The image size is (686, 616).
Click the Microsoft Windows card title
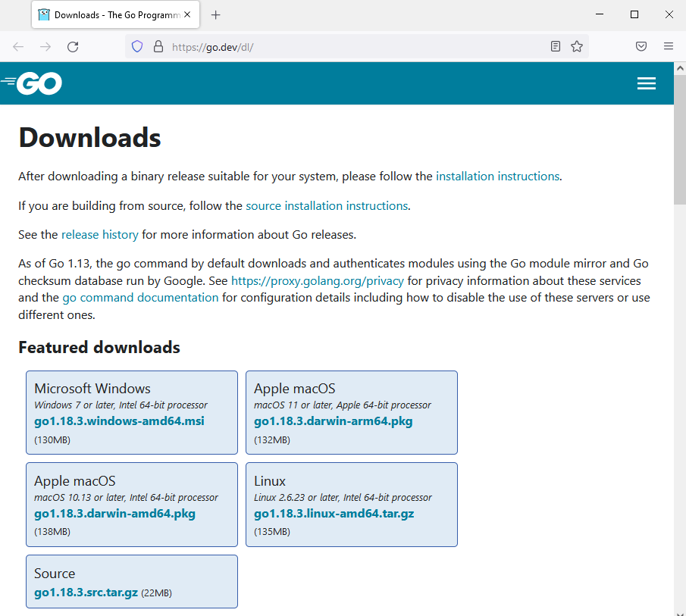tap(92, 389)
